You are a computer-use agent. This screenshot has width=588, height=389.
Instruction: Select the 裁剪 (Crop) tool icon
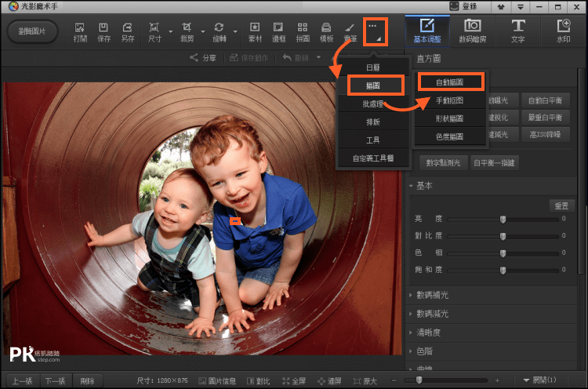(187, 27)
